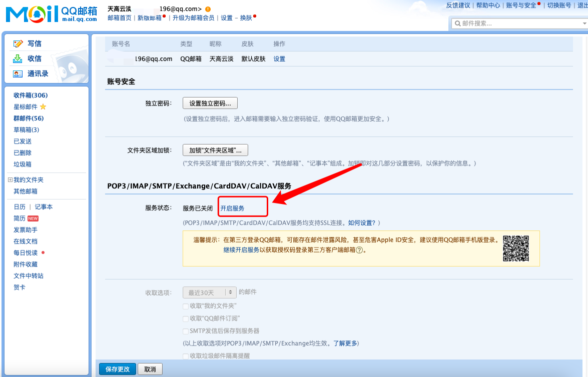The width and height of the screenshot is (588, 377).
Task: Click 了解更多 link
Action: [x=345, y=343]
